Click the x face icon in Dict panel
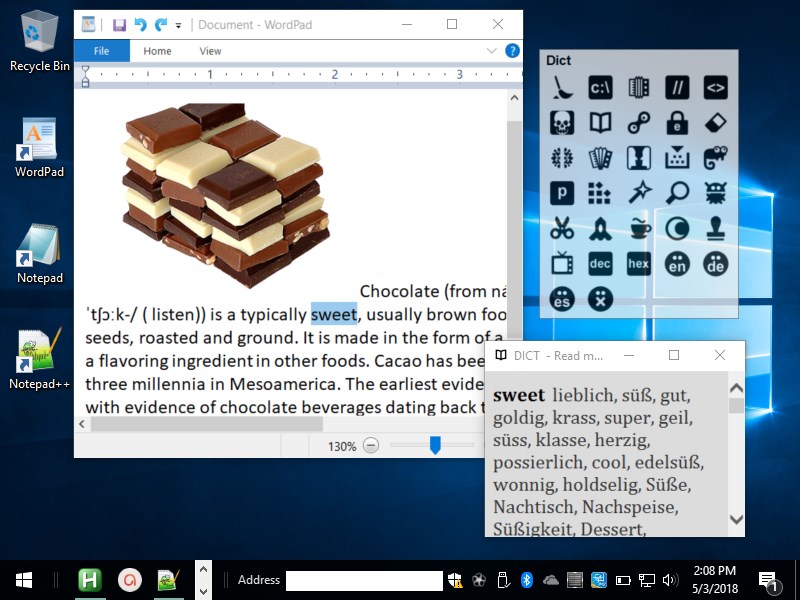The image size is (800, 600). point(600,299)
